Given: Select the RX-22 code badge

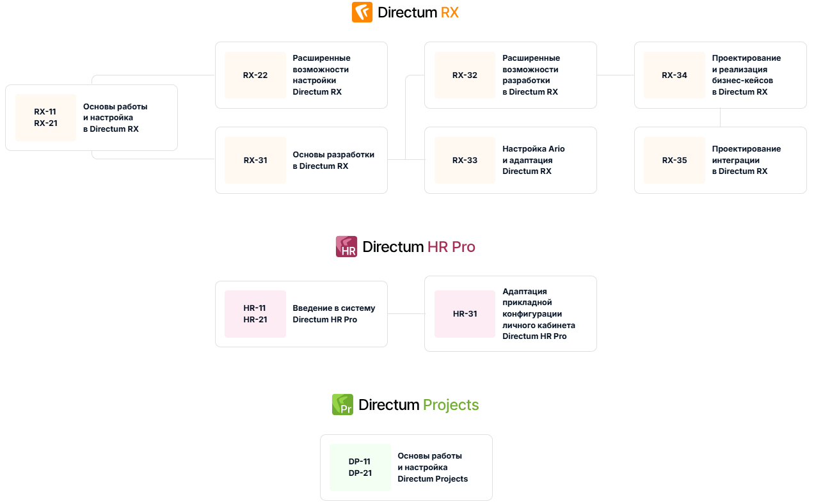Looking at the screenshot, I should [x=255, y=75].
